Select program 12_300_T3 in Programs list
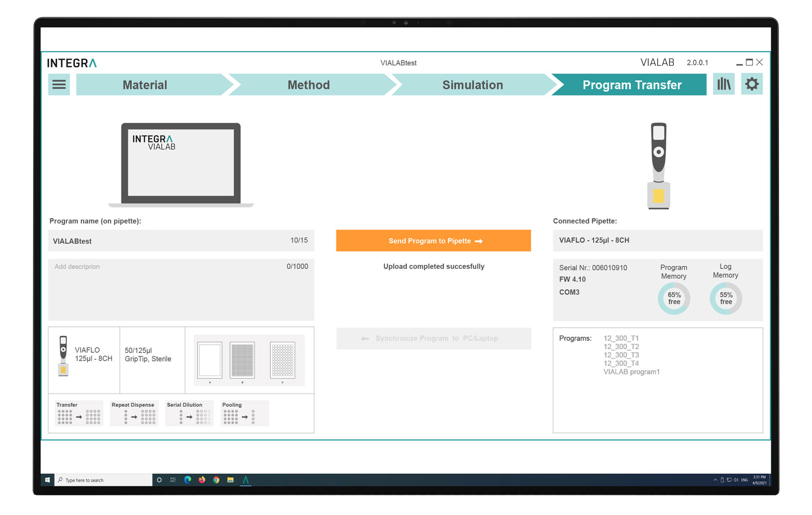The width and height of the screenshot is (812, 515). (x=621, y=355)
